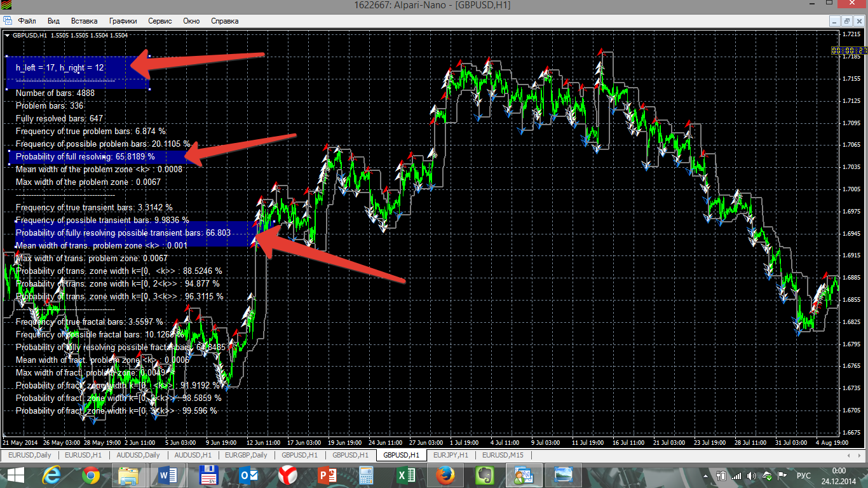The width and height of the screenshot is (868, 488).
Task: Click the 1.7005 price axis label
Action: (852, 189)
